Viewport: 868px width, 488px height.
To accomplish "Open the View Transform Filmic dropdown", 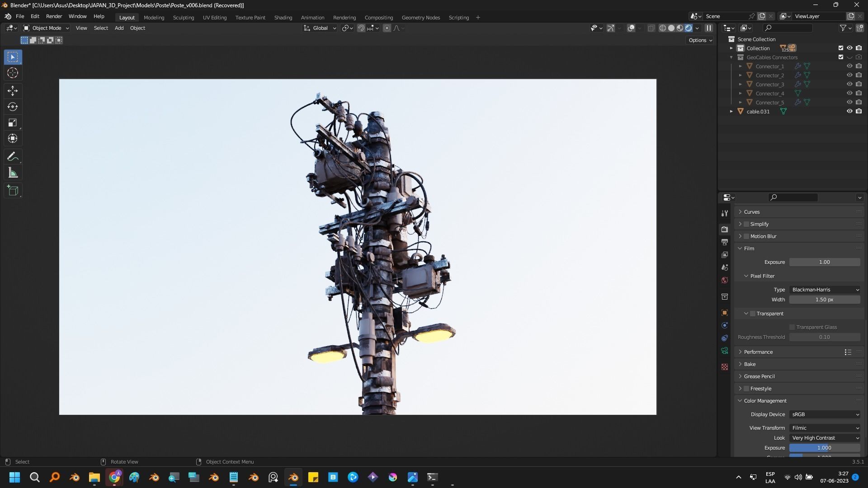I will tap(825, 428).
